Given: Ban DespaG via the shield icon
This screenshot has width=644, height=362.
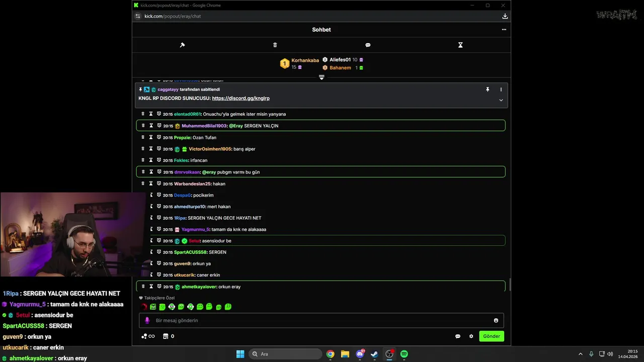Looking at the screenshot, I should click(159, 195).
